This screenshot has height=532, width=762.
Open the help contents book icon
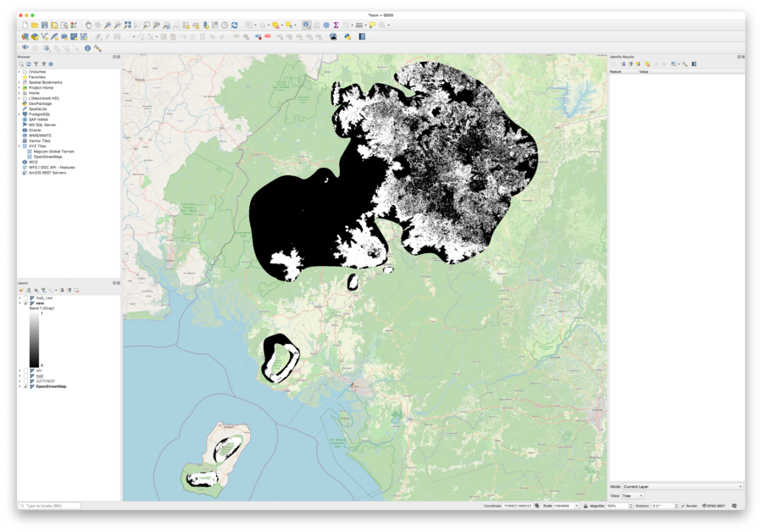(362, 36)
